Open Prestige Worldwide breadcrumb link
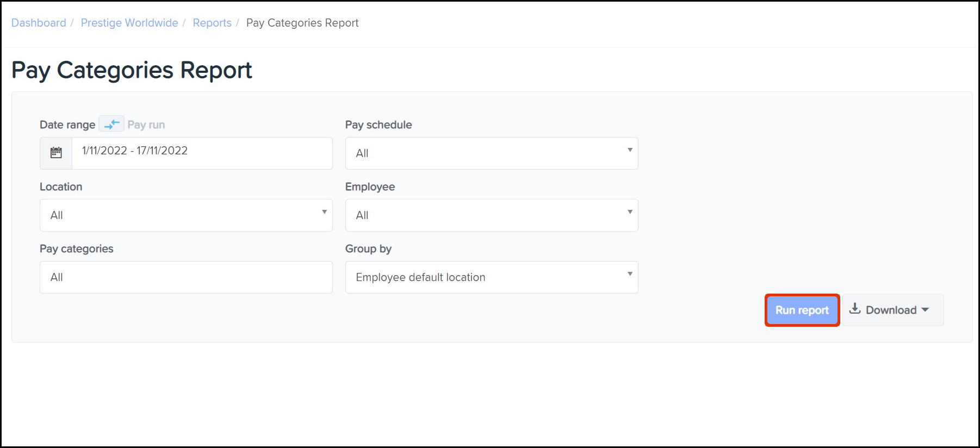Screen dimensions: 980x448 [129, 23]
